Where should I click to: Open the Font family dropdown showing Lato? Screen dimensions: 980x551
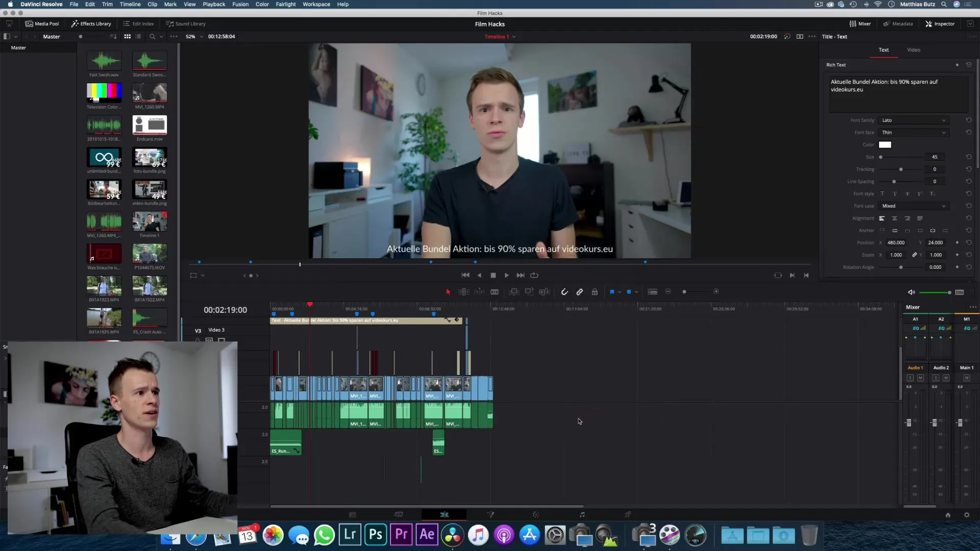coord(913,120)
